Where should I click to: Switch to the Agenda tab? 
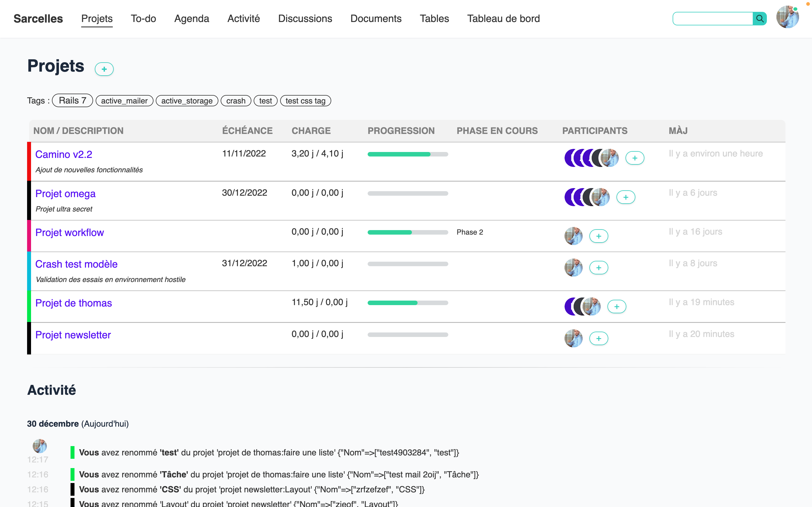tap(192, 19)
